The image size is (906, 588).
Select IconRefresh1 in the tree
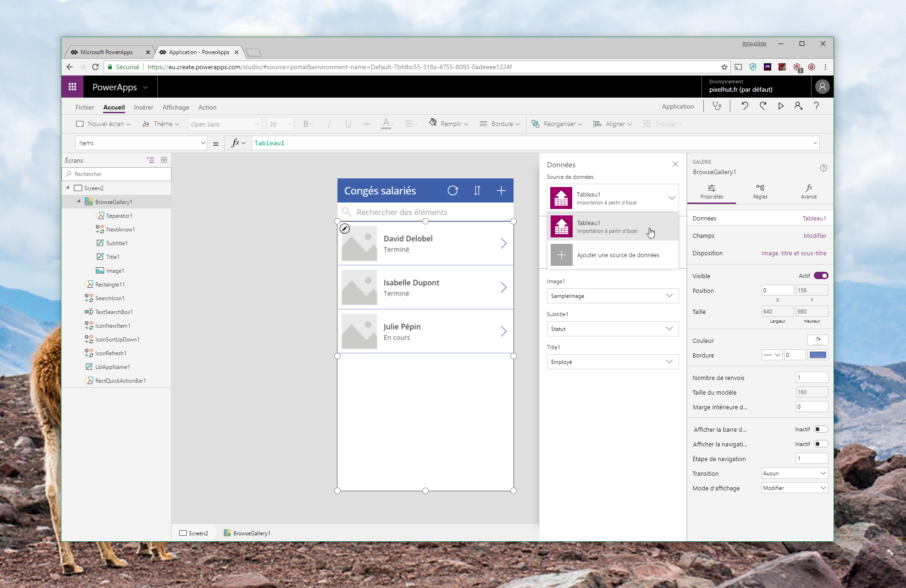(110, 353)
